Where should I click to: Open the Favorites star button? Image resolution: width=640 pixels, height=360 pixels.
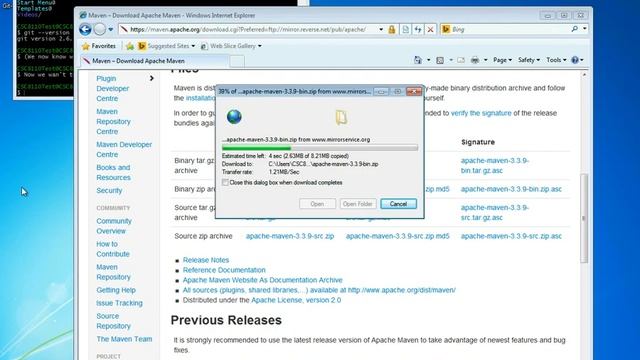coord(99,46)
